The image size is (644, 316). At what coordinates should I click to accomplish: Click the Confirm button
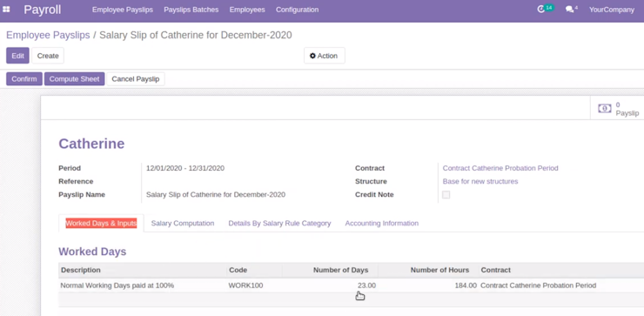24,79
